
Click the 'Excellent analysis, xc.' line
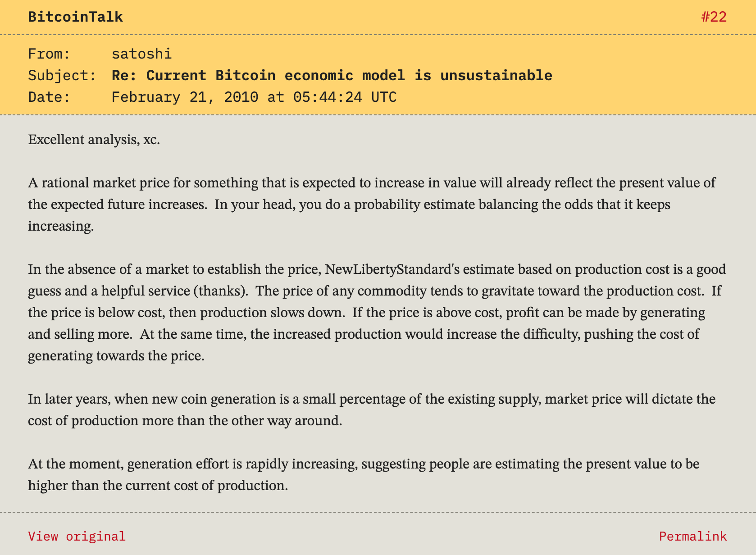94,140
